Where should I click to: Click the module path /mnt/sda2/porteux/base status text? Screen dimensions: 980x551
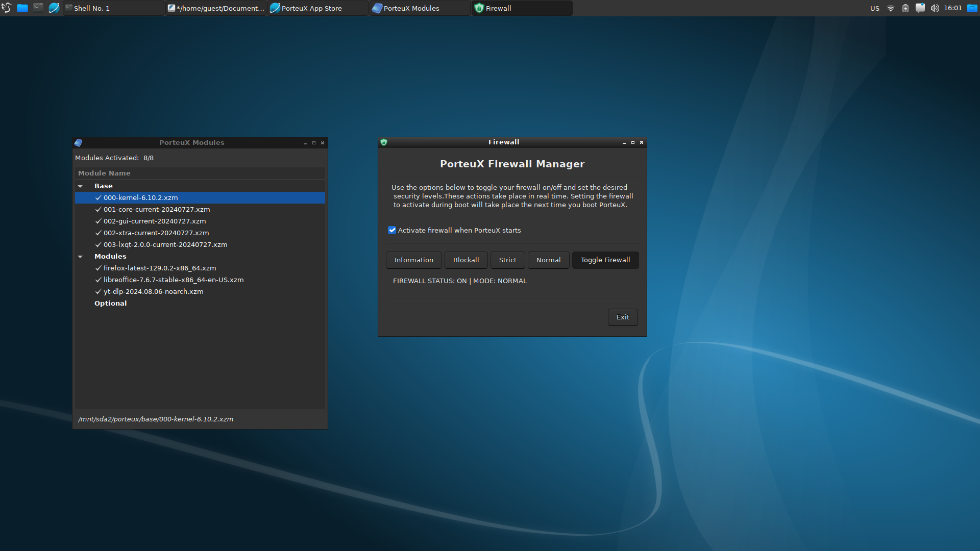coord(156,419)
